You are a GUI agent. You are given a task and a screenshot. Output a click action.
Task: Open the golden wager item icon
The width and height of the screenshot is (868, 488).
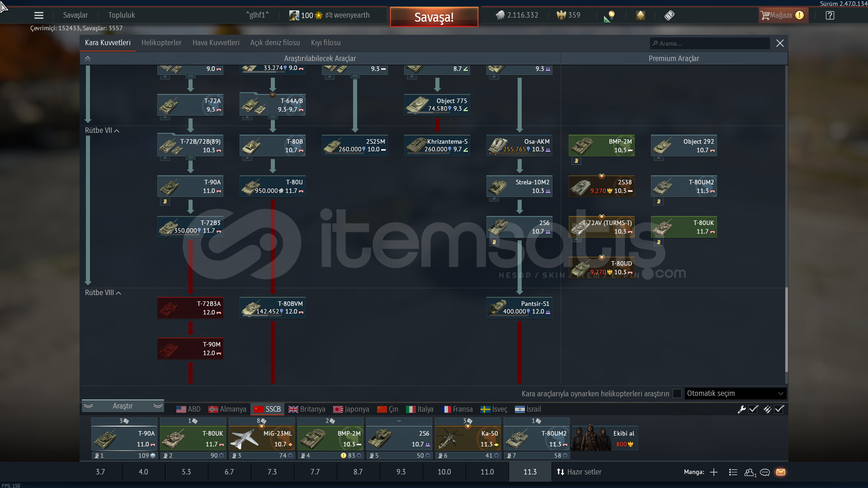(x=641, y=15)
